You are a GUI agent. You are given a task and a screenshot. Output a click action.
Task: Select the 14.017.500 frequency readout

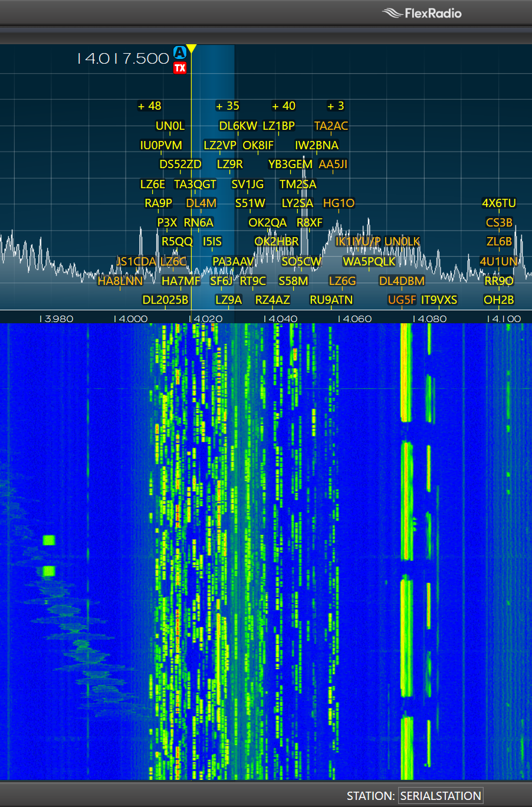click(123, 59)
